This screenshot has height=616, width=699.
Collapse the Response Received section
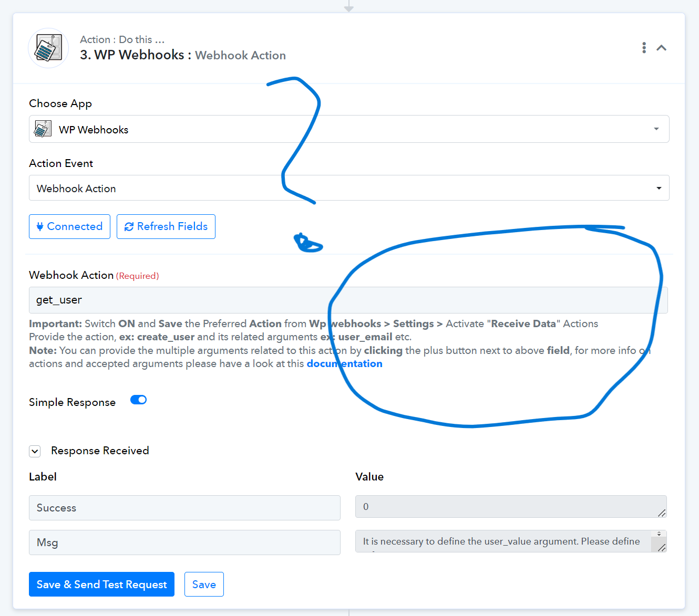point(35,451)
